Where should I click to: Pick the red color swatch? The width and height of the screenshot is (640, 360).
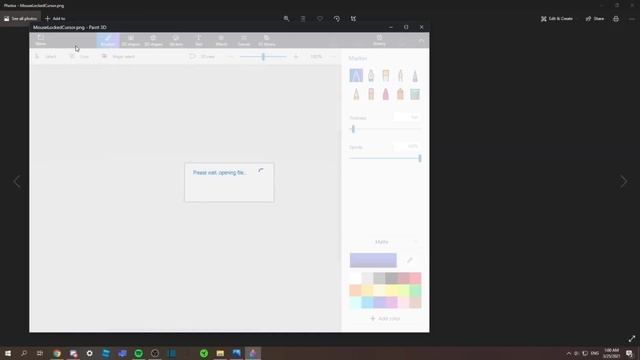click(x=415, y=278)
